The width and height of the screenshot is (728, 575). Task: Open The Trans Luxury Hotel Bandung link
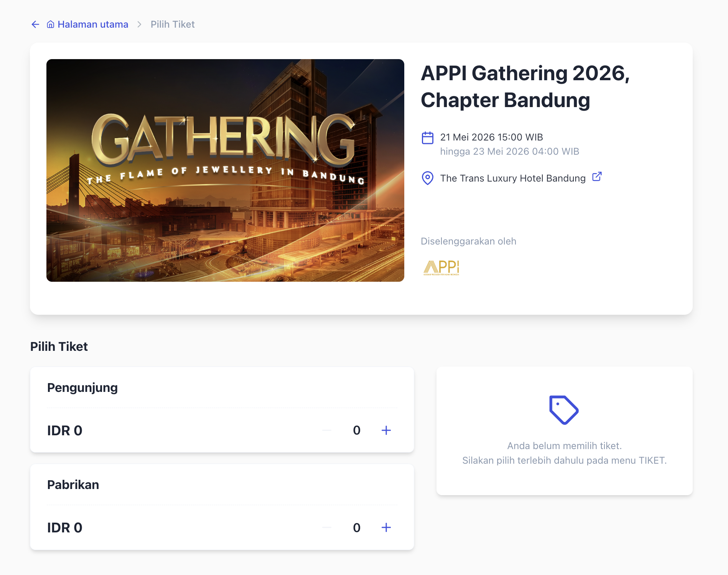point(513,178)
